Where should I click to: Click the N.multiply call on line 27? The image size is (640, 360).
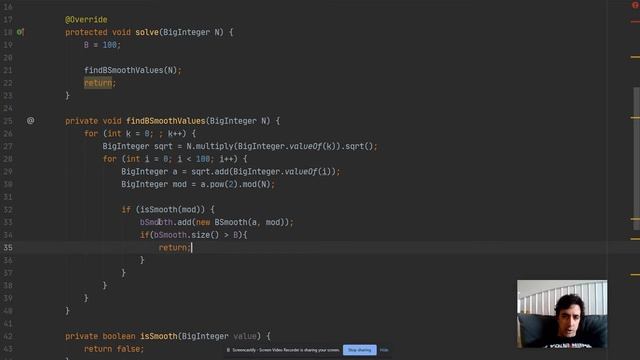(209, 146)
